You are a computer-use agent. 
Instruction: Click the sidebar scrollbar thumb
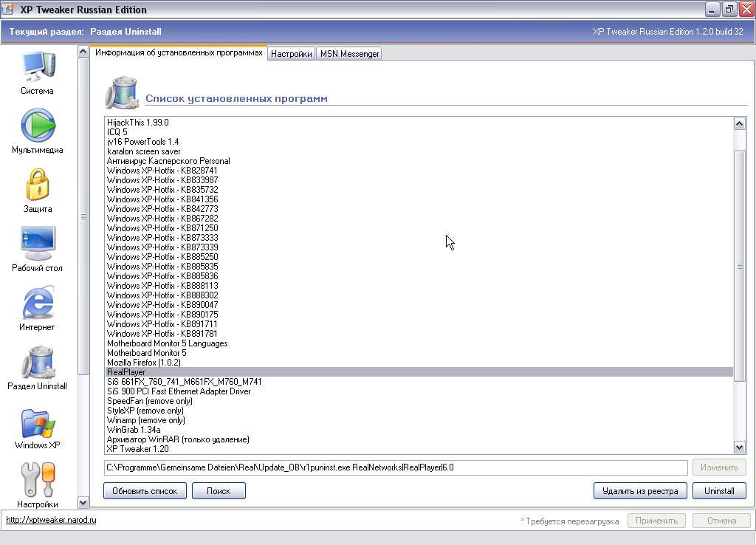[83, 216]
